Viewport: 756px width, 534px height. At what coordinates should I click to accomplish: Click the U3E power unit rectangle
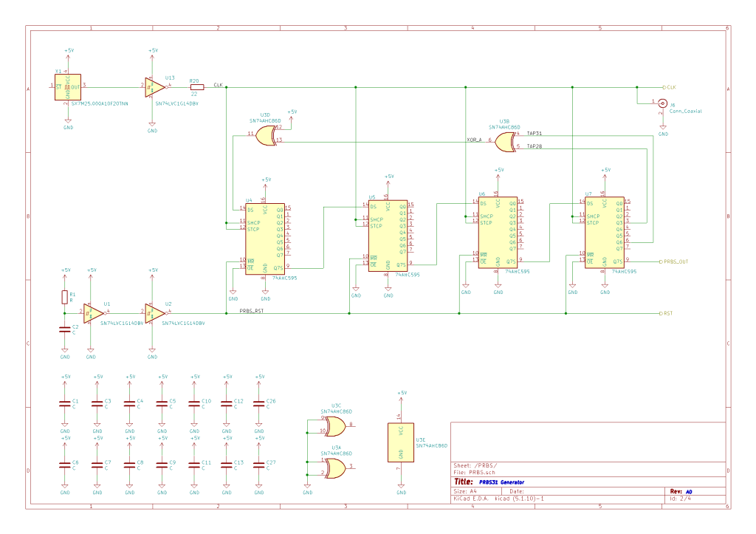coord(401,442)
